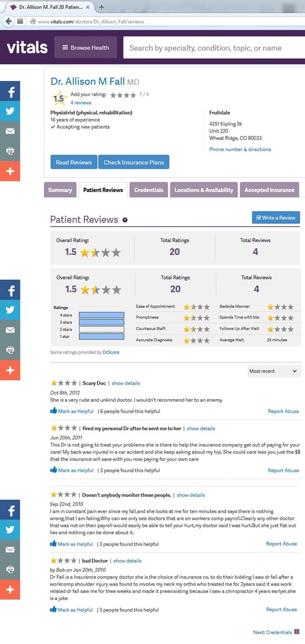
Task: Expand show details for Scary Doc review
Action: 126,383
